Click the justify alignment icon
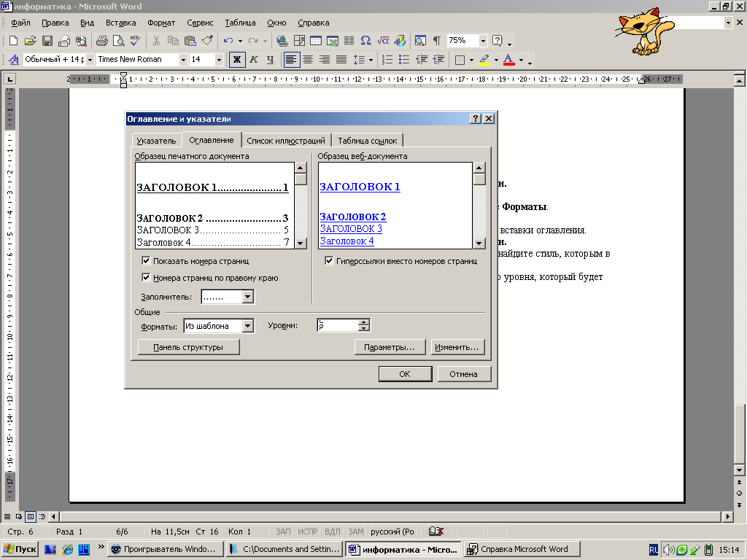Image resolution: width=747 pixels, height=560 pixels. (x=341, y=60)
